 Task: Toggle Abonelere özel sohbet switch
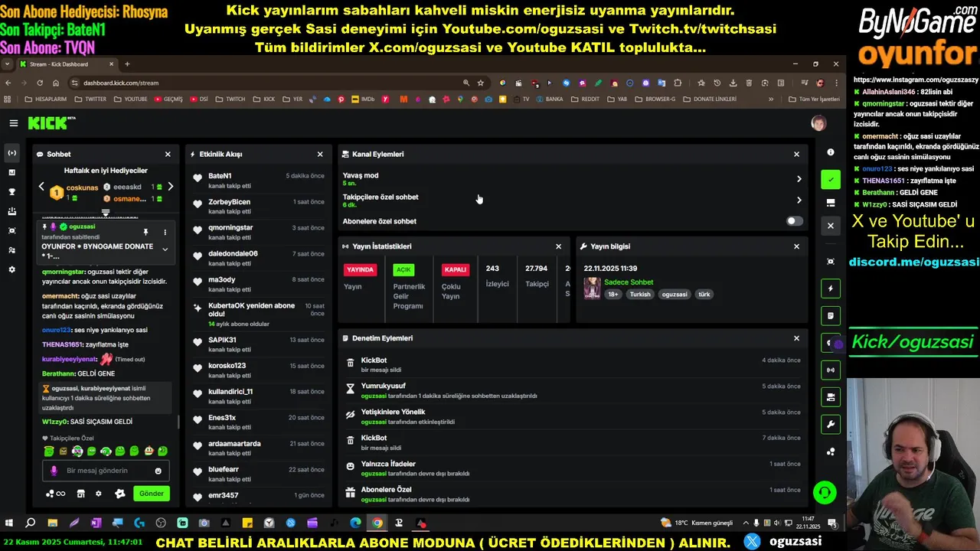[795, 221]
